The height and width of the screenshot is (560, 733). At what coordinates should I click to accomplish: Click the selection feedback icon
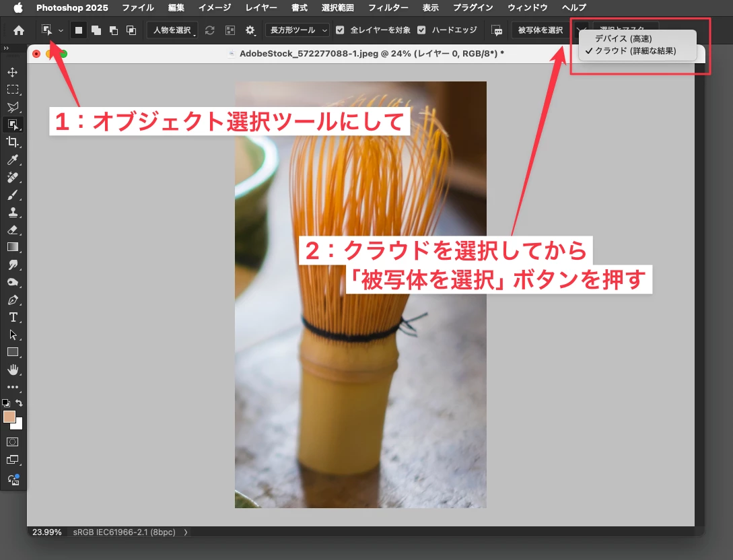(x=497, y=30)
